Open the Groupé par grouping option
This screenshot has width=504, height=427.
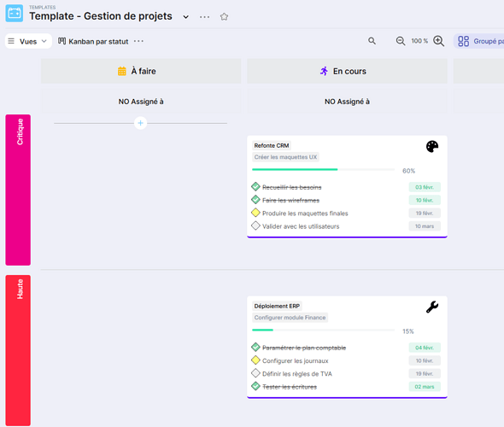click(x=480, y=41)
